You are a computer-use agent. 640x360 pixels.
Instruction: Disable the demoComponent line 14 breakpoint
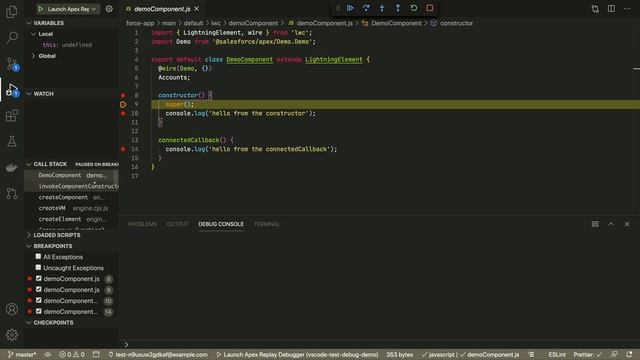(39, 311)
